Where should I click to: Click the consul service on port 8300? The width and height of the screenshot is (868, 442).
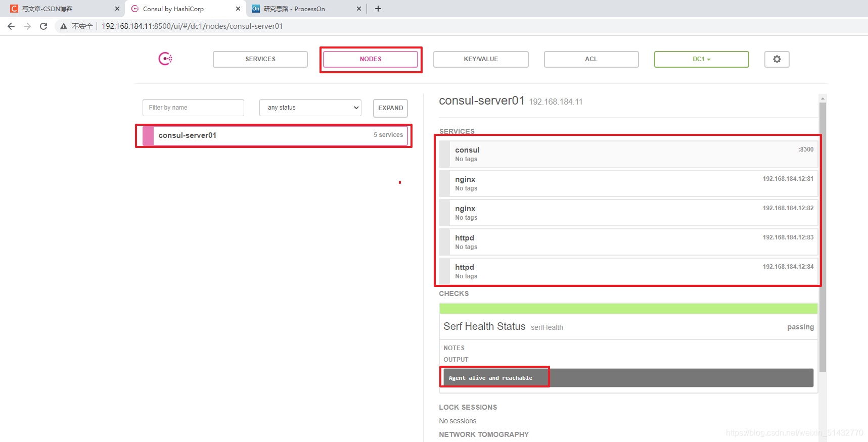pos(628,154)
